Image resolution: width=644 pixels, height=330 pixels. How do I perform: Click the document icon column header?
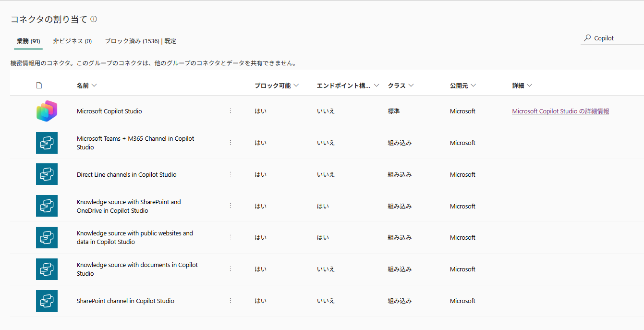39,86
